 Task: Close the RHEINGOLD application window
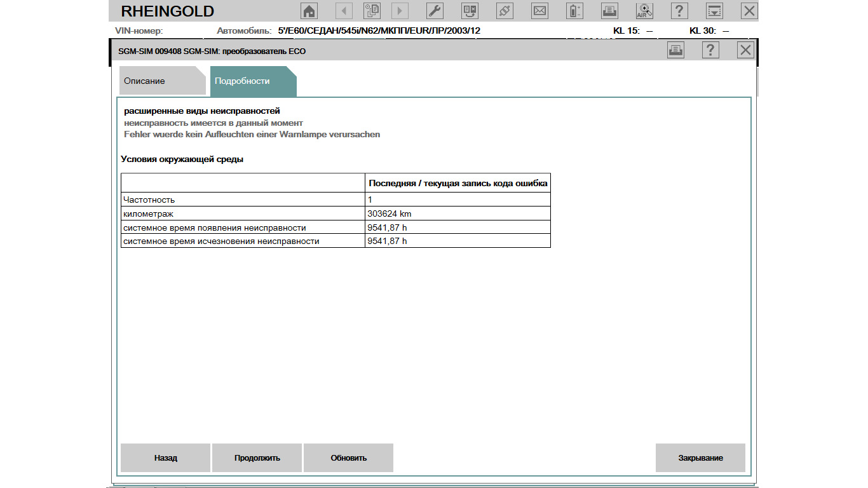(750, 11)
